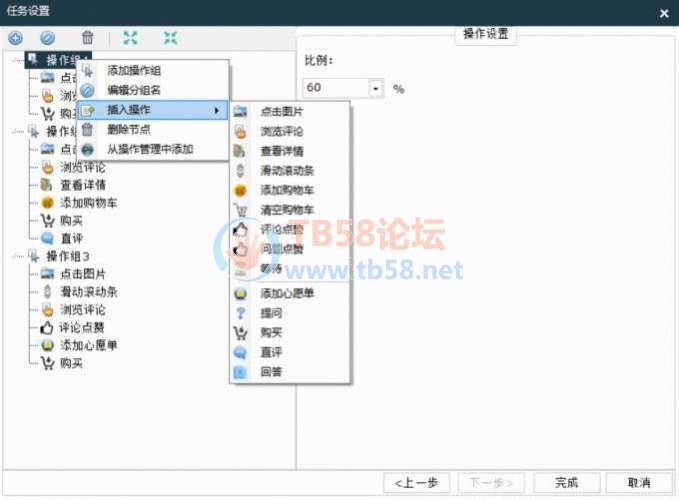Choose 滑动滚动条 in the insert submenu
Viewport: 679px width, 500px height.
click(287, 171)
